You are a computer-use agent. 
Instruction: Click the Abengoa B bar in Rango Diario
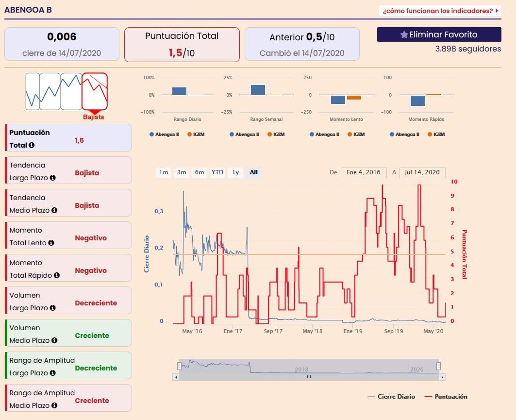[x=179, y=91]
